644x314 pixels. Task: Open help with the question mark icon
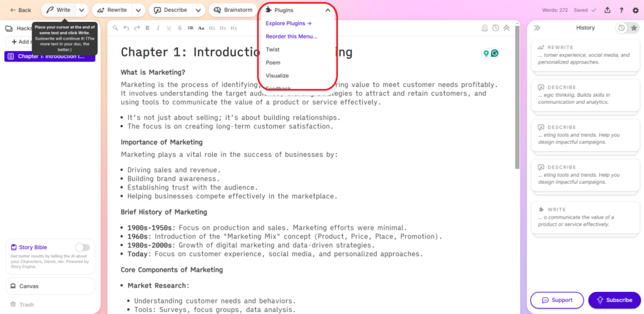click(x=621, y=10)
